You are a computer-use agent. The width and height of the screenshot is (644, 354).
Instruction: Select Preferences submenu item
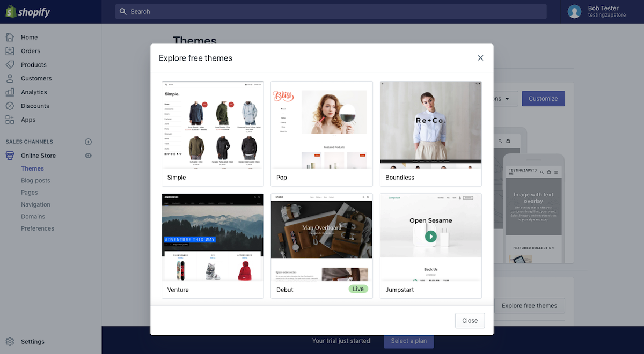pos(38,228)
